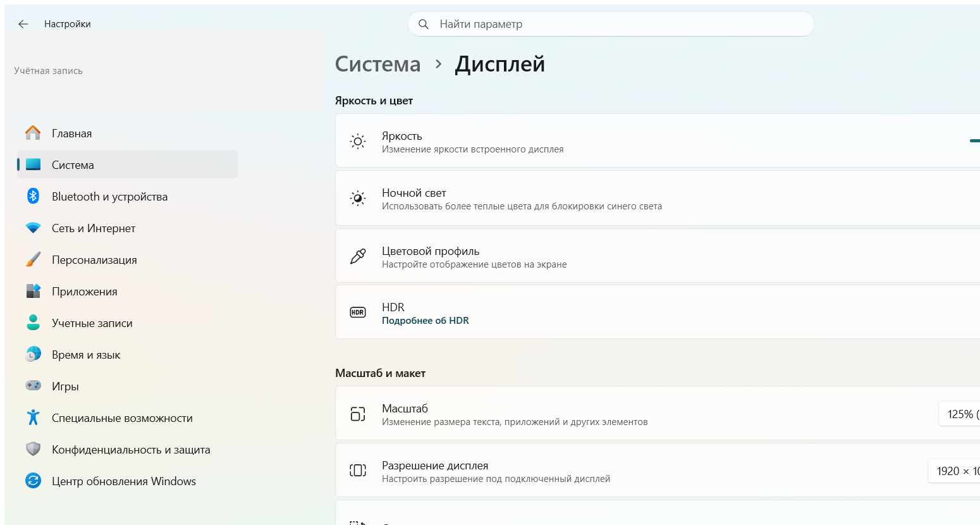Viewport: 980px width, 525px height.
Task: Click the Найти параметр search field
Action: [611, 24]
